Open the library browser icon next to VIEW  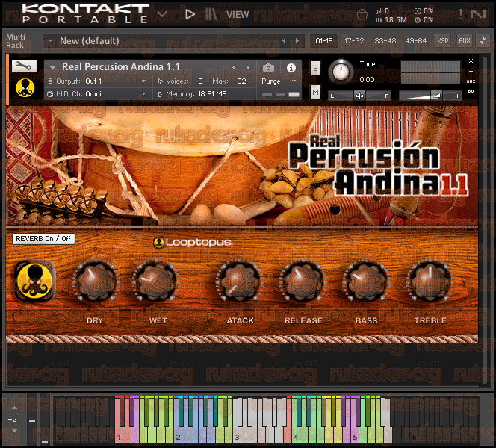(211, 14)
